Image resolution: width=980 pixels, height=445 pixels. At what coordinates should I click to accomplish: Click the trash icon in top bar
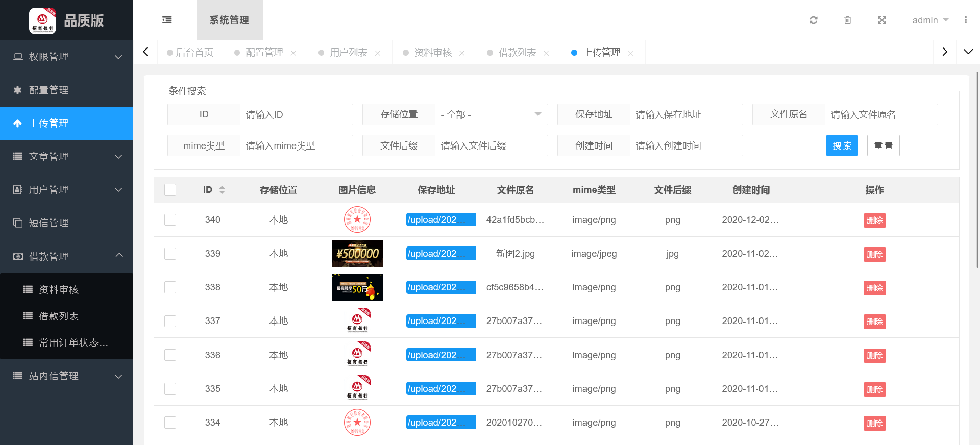point(847,20)
